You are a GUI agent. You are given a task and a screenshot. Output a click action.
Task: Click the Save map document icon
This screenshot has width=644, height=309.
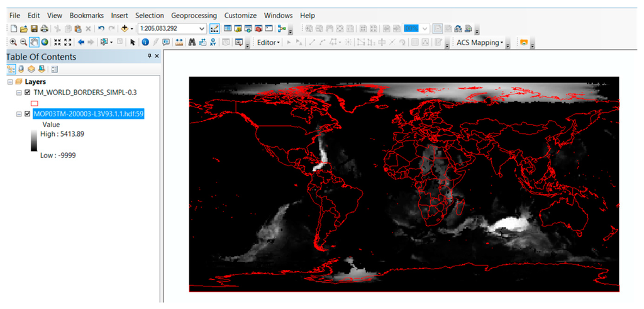(x=34, y=28)
